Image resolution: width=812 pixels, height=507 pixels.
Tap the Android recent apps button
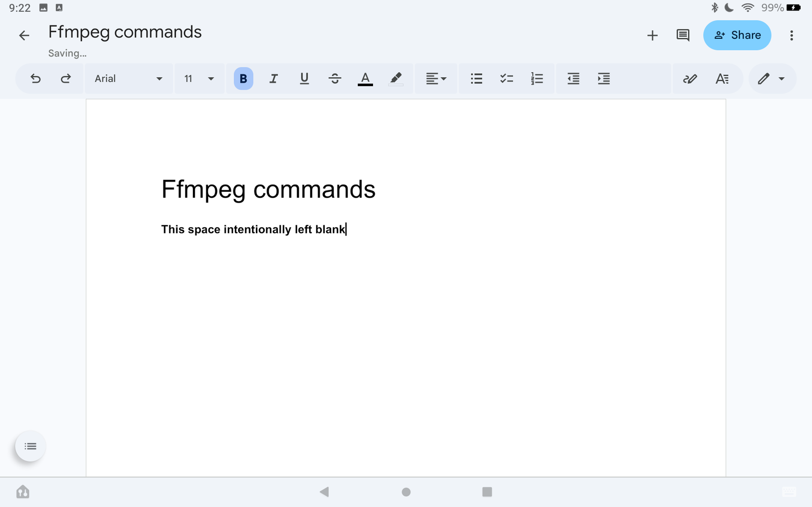(487, 492)
